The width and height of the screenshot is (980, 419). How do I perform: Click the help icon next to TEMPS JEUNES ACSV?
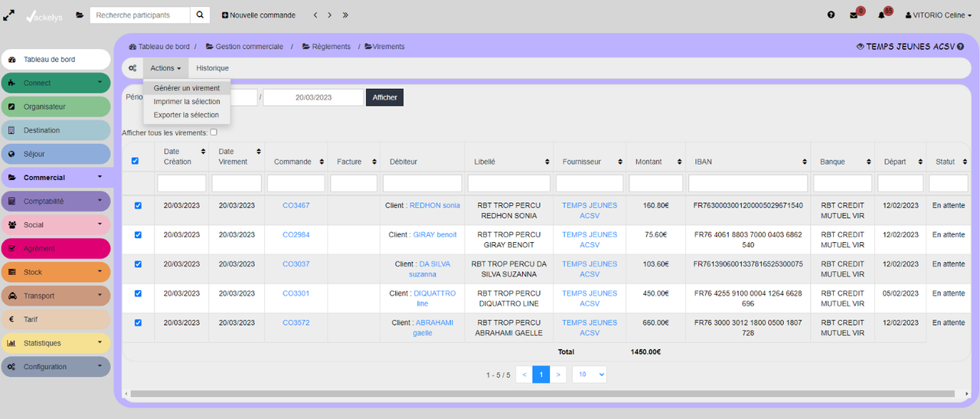click(x=960, y=47)
